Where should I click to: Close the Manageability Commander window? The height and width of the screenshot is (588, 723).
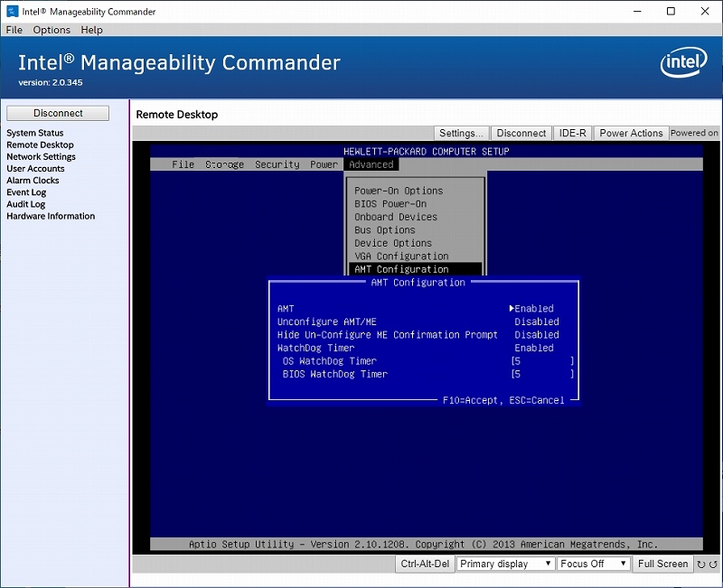click(x=705, y=11)
